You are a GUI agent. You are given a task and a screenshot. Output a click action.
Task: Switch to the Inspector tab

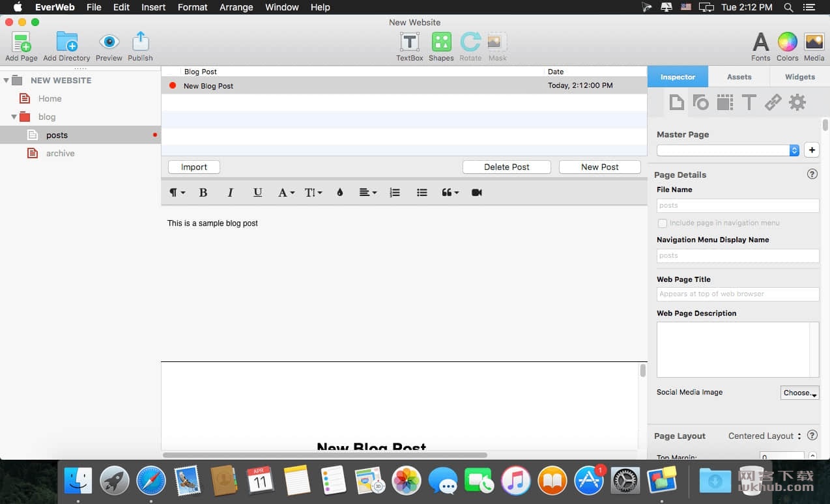pos(678,77)
